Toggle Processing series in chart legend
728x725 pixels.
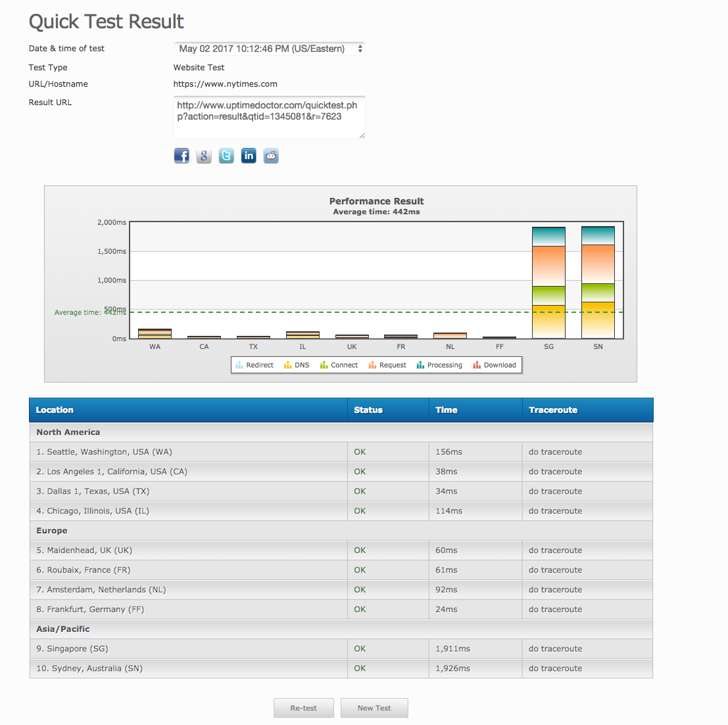(x=440, y=365)
